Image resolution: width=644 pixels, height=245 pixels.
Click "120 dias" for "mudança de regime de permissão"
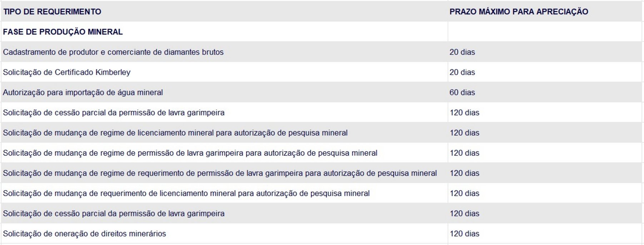coord(464,153)
